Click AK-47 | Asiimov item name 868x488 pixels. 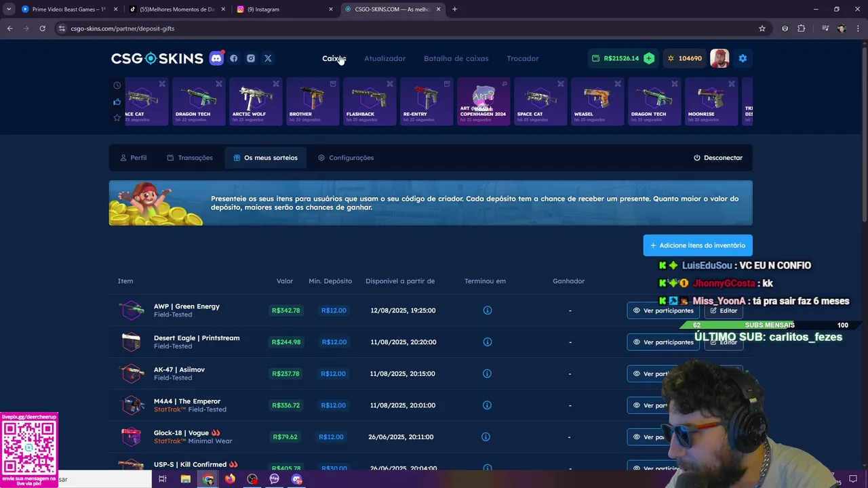179,369
